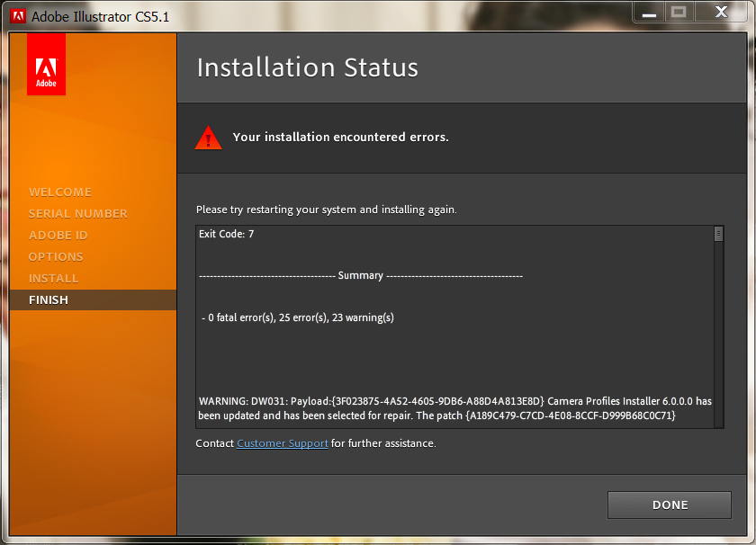Screen dimensions: 756x545
Task: Click the 'been updated and has been selected' line
Action: click(x=436, y=415)
